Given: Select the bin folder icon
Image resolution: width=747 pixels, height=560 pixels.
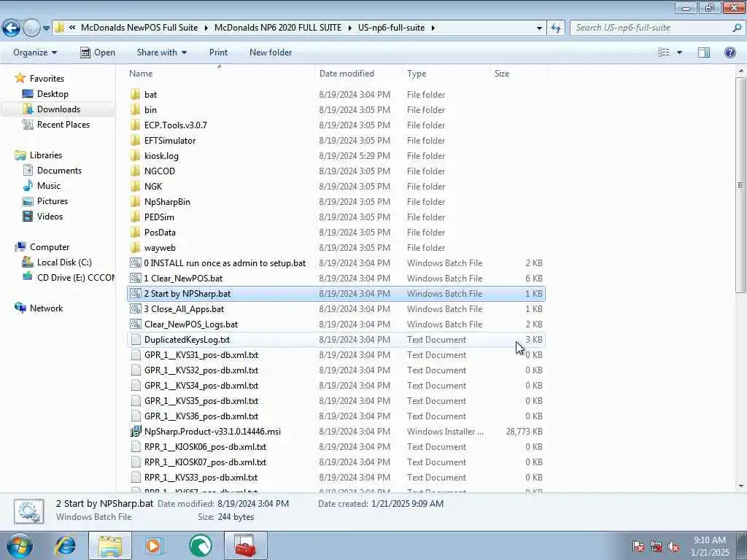Looking at the screenshot, I should [x=135, y=109].
